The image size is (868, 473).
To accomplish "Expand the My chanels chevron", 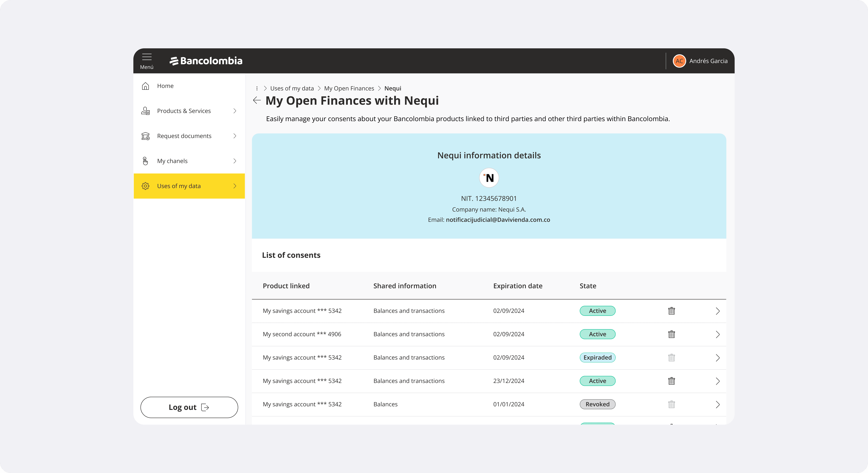I will [235, 161].
